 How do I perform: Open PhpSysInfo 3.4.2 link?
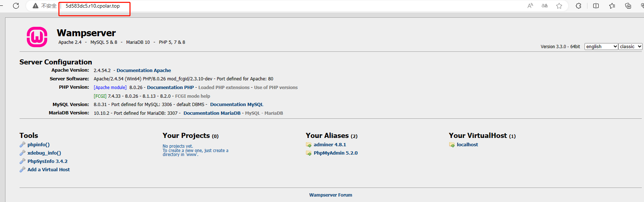tap(48, 161)
